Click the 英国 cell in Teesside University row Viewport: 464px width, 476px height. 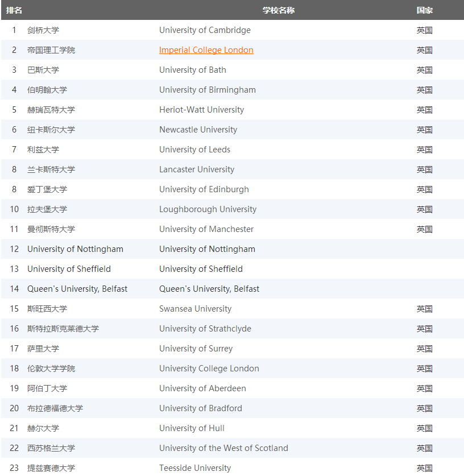[424, 468]
